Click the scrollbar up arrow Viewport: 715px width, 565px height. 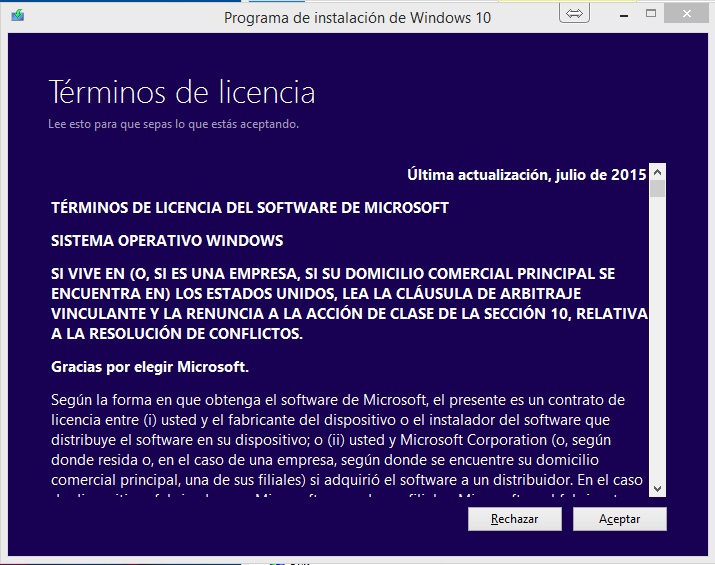coord(658,172)
